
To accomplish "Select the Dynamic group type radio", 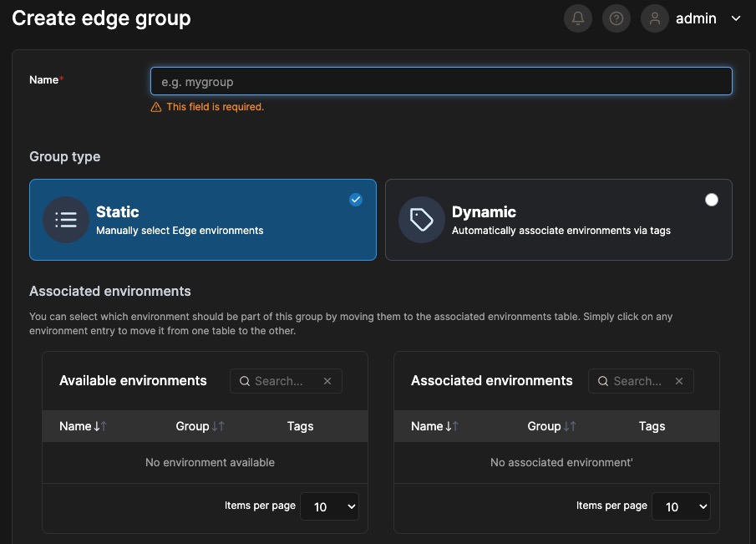I will coord(712,199).
